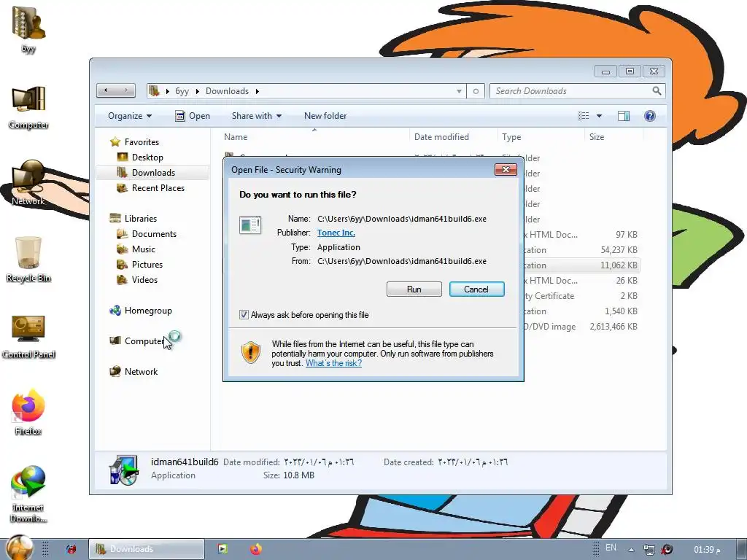The width and height of the screenshot is (747, 560).
Task: Sort by the Size column header
Action: click(597, 136)
